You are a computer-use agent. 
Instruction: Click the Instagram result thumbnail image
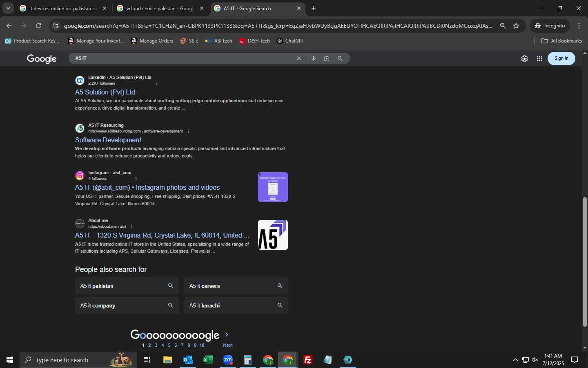pyautogui.click(x=273, y=187)
